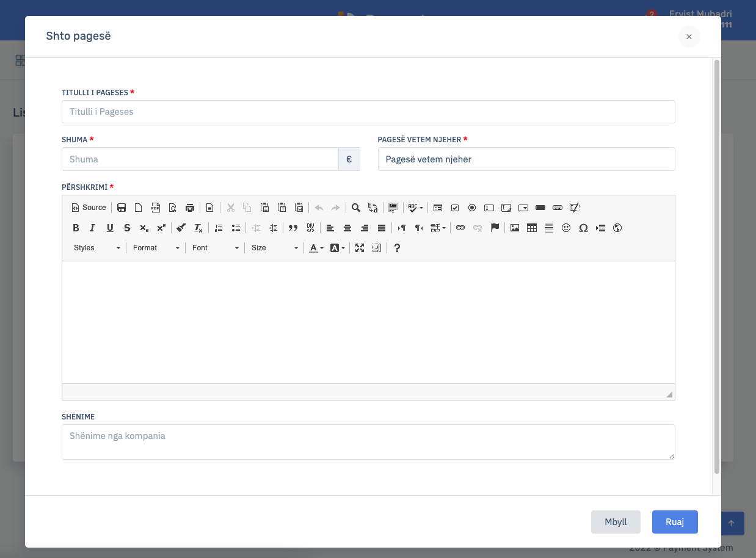Toggle Maximize editor mode

point(360,248)
